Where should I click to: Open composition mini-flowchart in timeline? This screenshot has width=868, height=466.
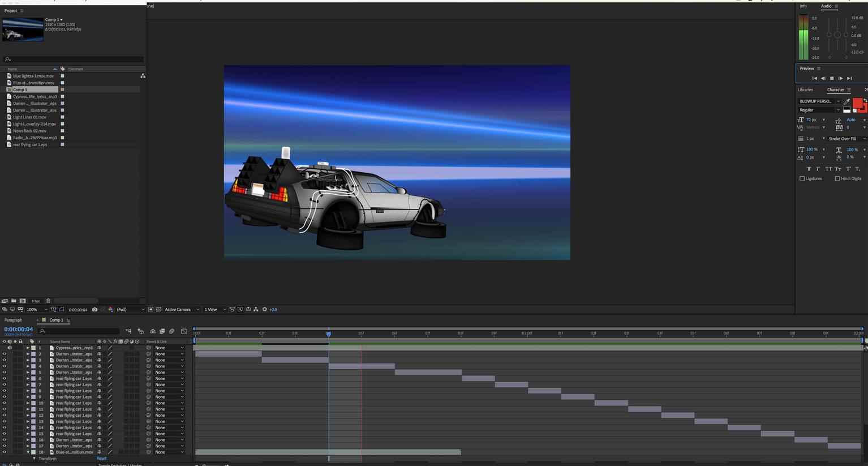pos(128,331)
